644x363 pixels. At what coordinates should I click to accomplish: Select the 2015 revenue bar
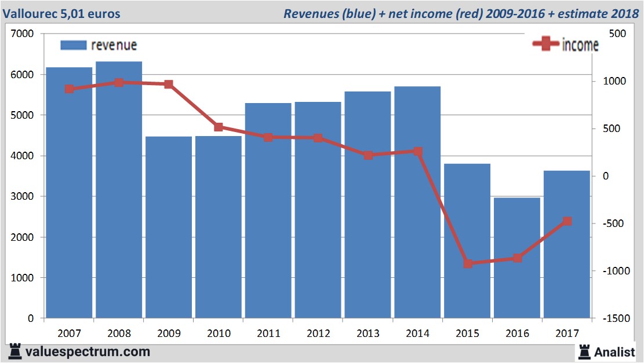click(467, 241)
